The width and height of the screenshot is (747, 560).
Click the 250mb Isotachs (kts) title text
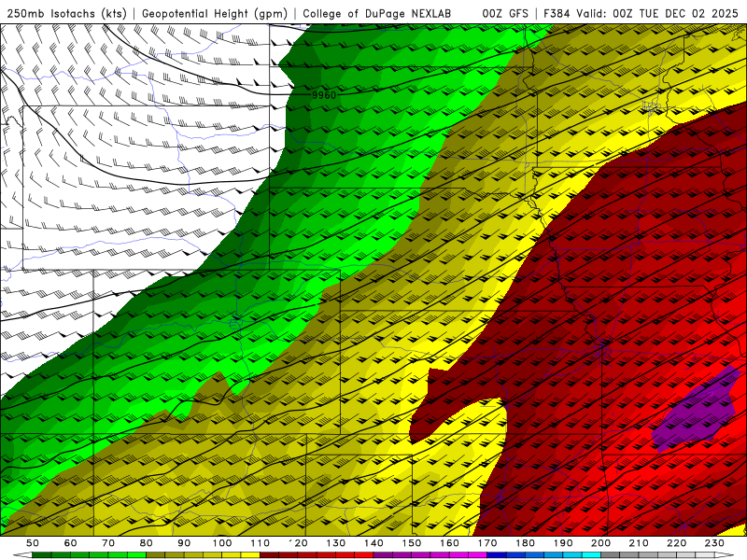pyautogui.click(x=67, y=14)
